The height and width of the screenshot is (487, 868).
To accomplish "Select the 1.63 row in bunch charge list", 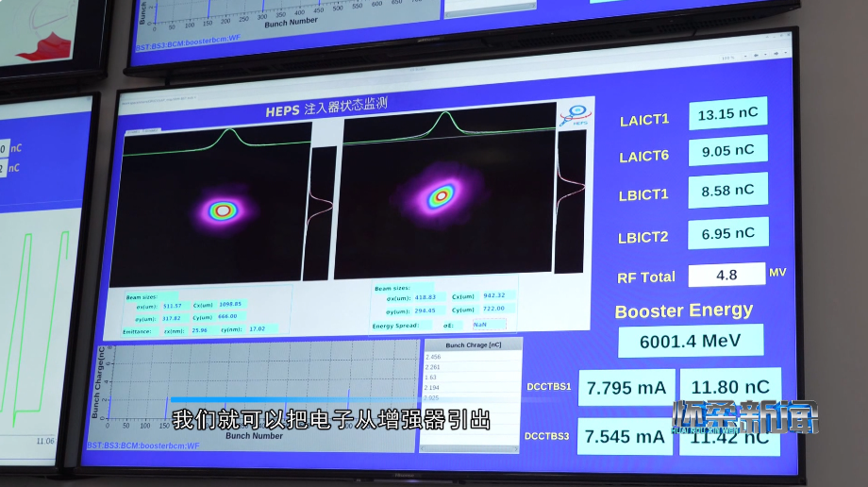I will (431, 378).
